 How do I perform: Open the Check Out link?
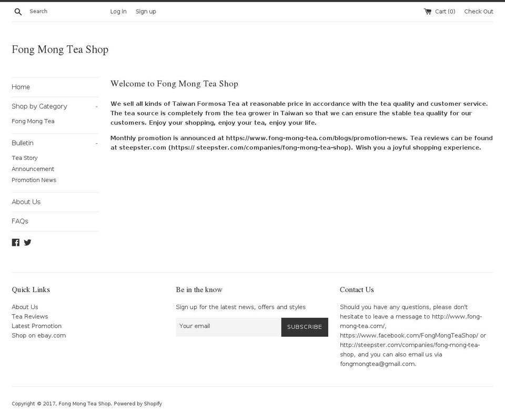click(x=478, y=11)
